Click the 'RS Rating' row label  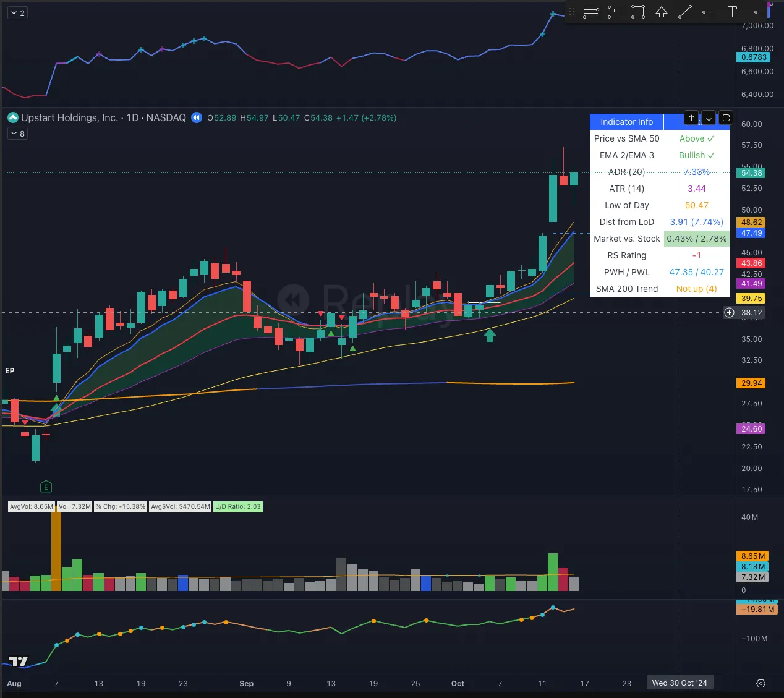(627, 255)
